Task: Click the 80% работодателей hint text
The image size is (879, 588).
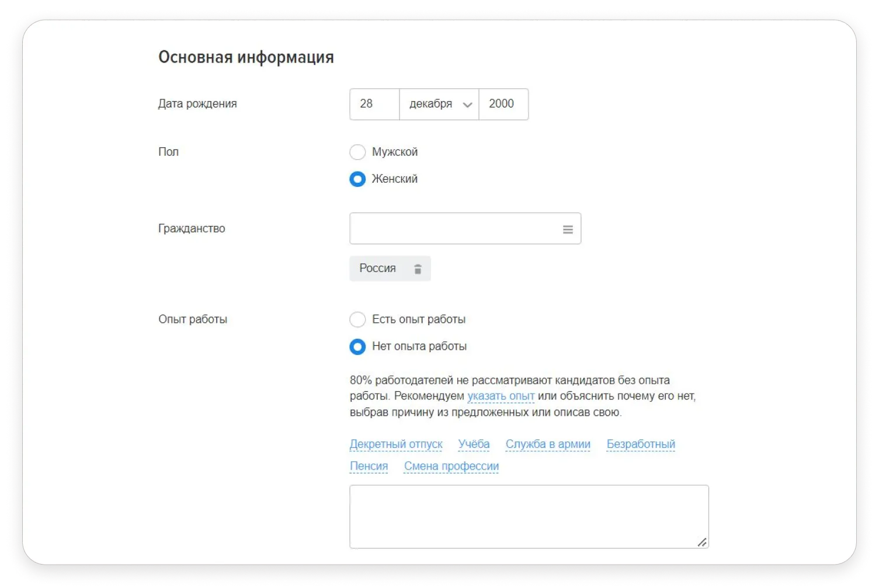Action: pos(523,396)
